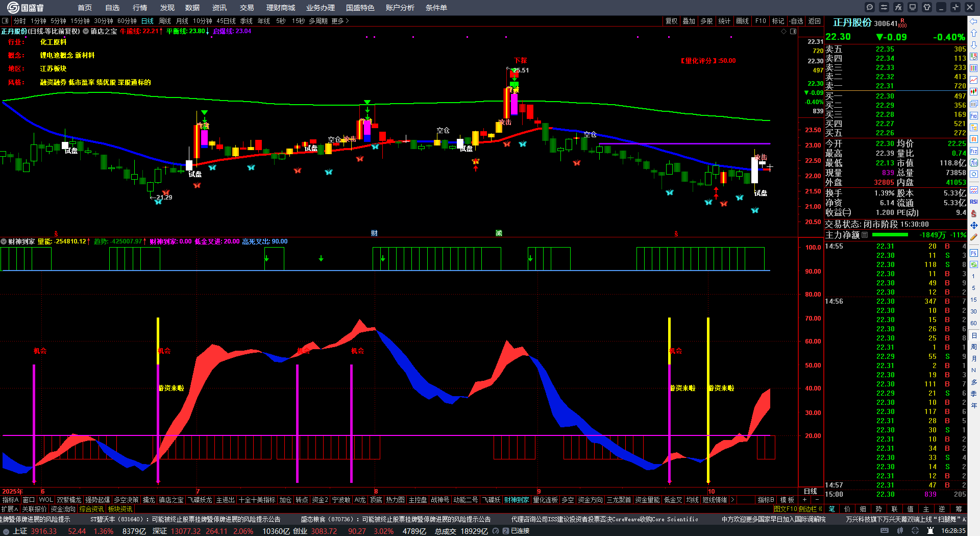Select the 年 yearly period in right sidebar
This screenshot has width=980, height=536.
[x=974, y=405]
